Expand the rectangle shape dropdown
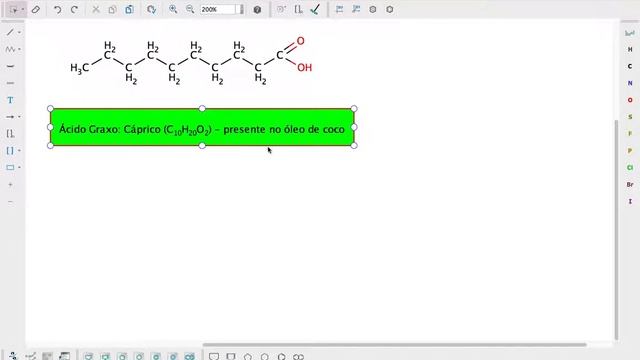 point(19,168)
